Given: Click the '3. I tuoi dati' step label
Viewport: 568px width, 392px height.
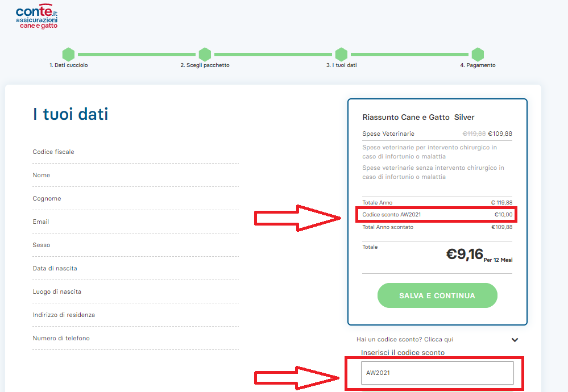Looking at the screenshot, I should (x=341, y=65).
